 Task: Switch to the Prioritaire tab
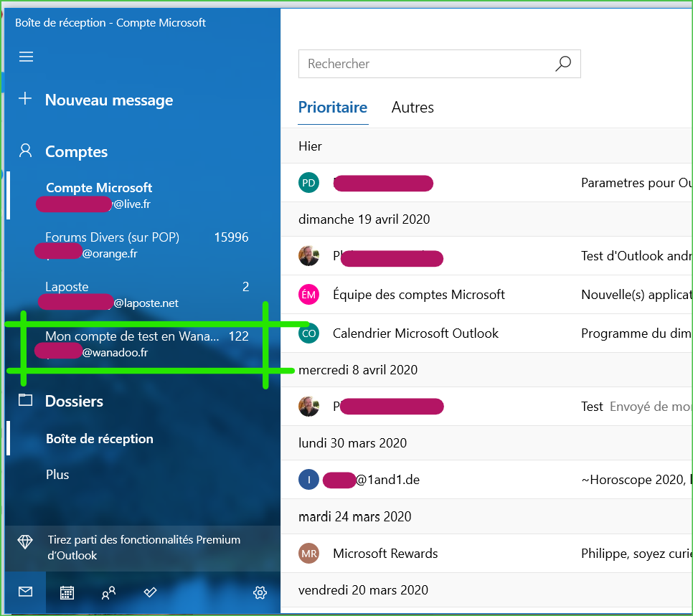(332, 108)
